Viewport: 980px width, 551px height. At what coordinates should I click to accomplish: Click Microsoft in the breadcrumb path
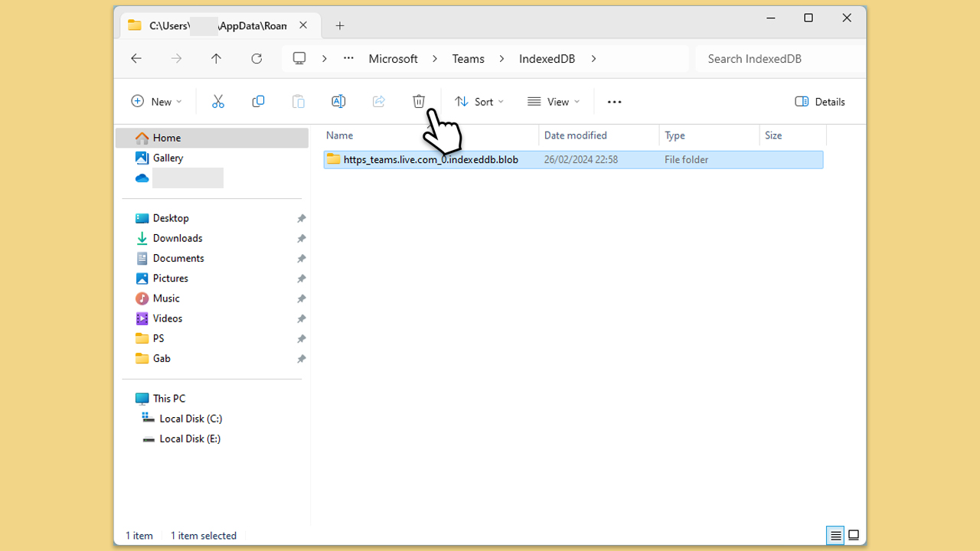[x=394, y=59]
